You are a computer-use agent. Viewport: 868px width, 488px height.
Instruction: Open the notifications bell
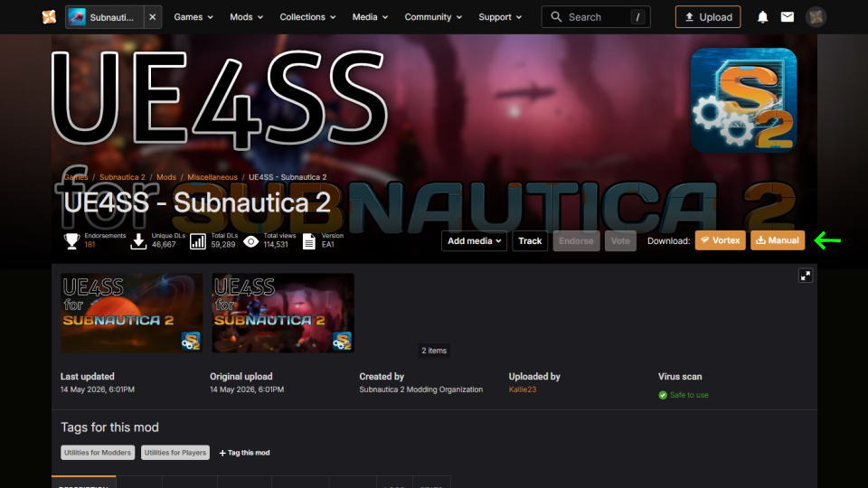[x=763, y=17]
